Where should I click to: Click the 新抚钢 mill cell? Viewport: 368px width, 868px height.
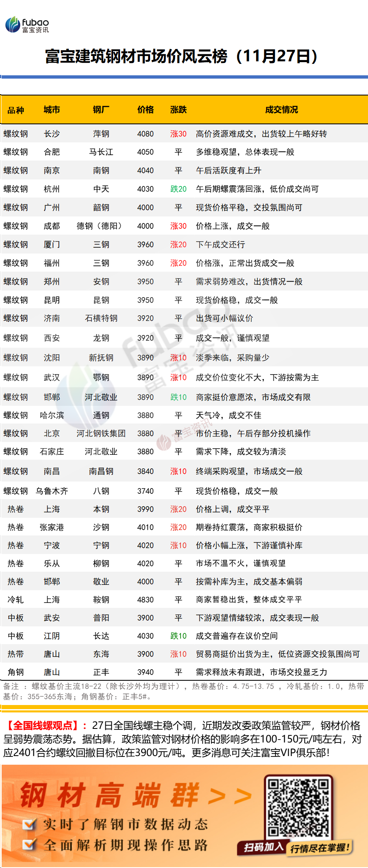(x=101, y=358)
